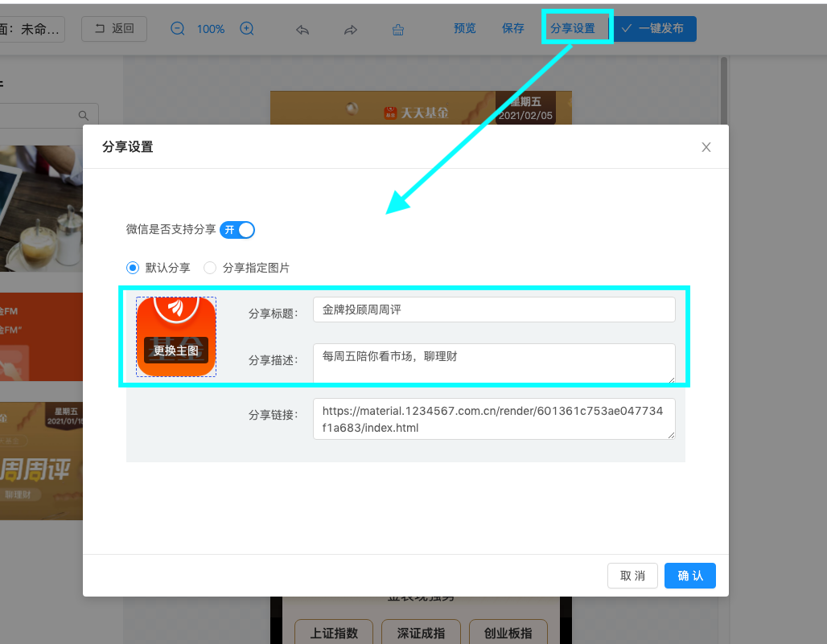Click the 100% zoom level text
This screenshot has width=827, height=644.
pos(211,29)
